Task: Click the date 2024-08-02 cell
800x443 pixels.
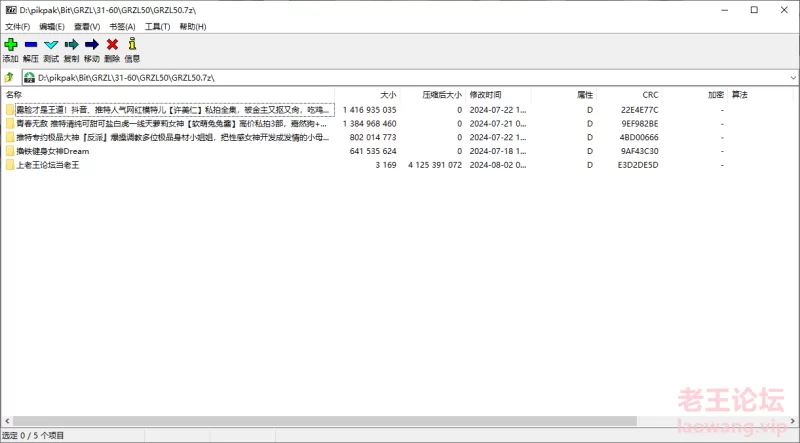Action: 497,165
